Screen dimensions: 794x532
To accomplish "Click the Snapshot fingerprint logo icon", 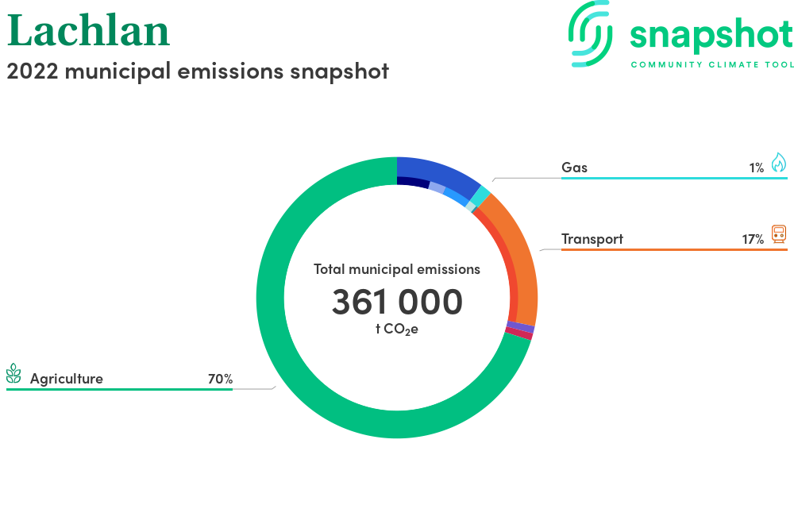I will point(590,33).
